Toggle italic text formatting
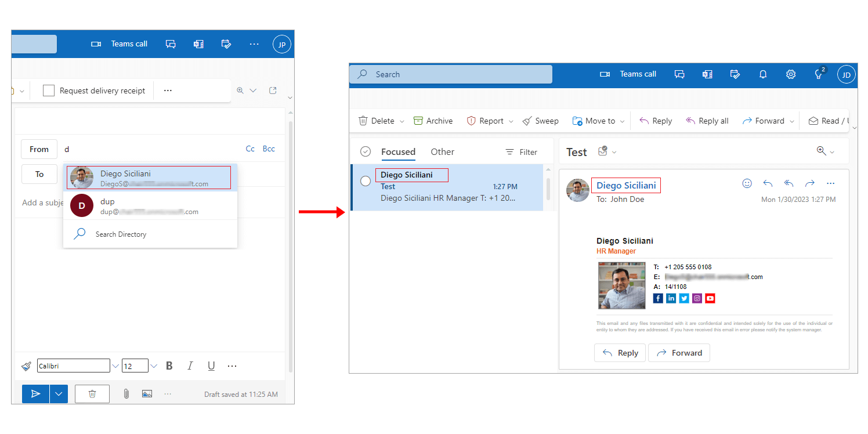 click(x=190, y=366)
